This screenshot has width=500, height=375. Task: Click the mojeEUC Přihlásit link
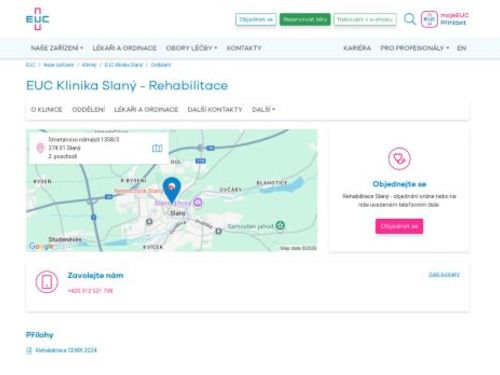(454, 19)
